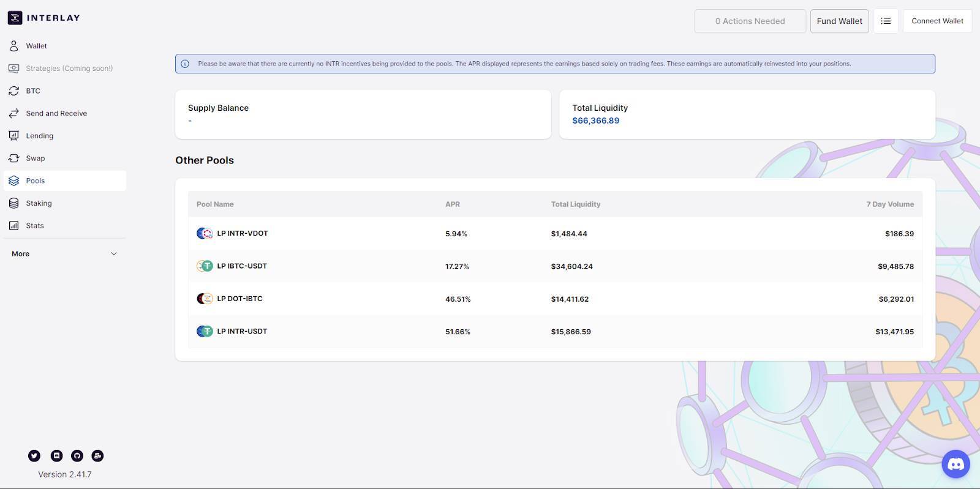The height and width of the screenshot is (489, 980).
Task: Open the LP INTR-USDT pool row
Action: (555, 331)
